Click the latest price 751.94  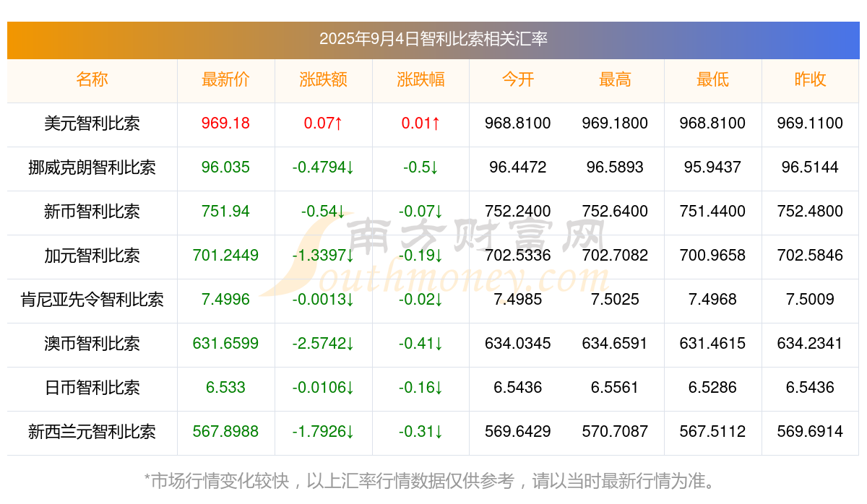225,212
